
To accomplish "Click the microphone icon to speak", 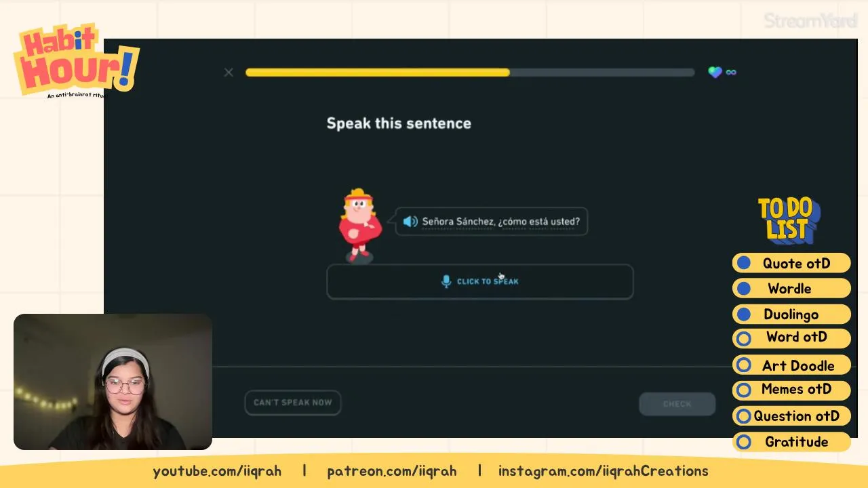I will point(446,281).
